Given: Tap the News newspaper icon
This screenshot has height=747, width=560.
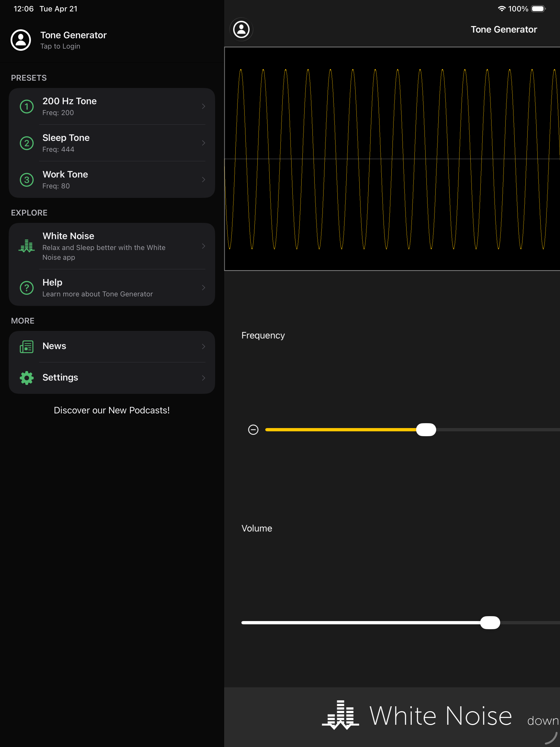Looking at the screenshot, I should point(27,346).
